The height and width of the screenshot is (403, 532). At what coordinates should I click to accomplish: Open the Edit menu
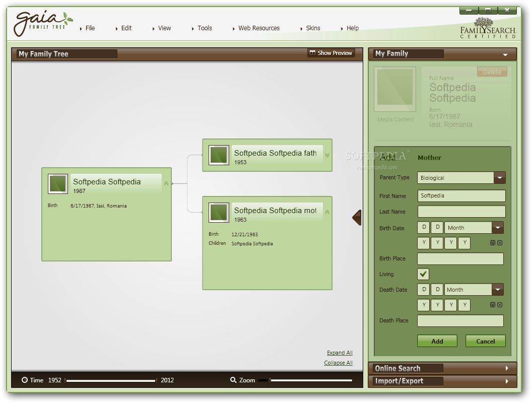(x=126, y=28)
